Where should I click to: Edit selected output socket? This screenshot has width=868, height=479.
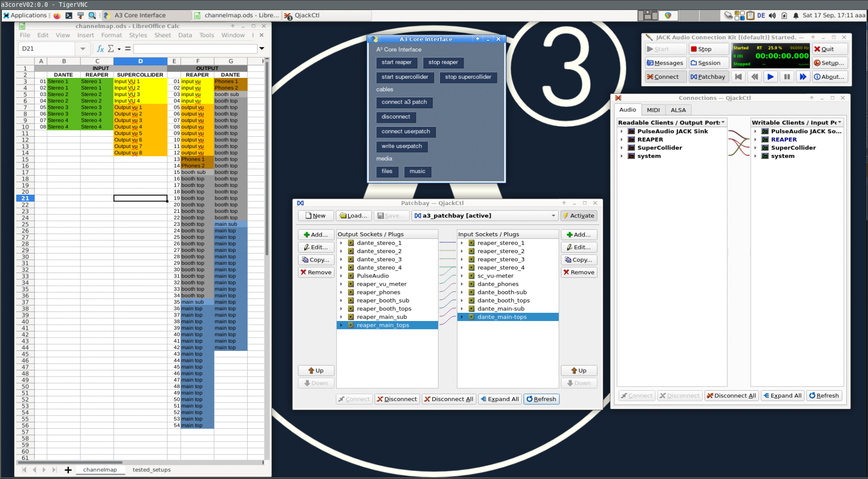pos(316,247)
